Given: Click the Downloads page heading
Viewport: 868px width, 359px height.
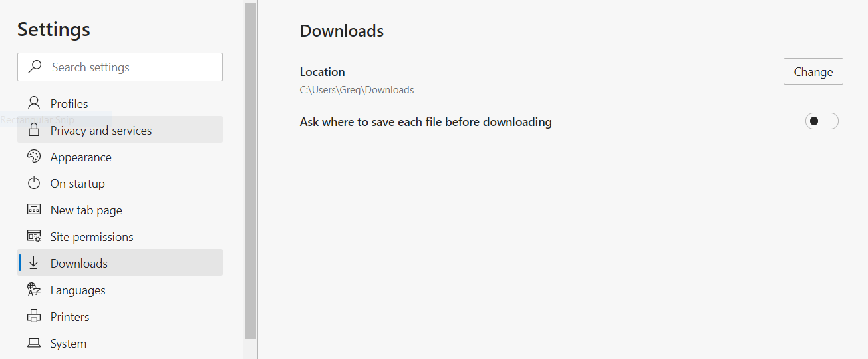Looking at the screenshot, I should pyautogui.click(x=342, y=31).
